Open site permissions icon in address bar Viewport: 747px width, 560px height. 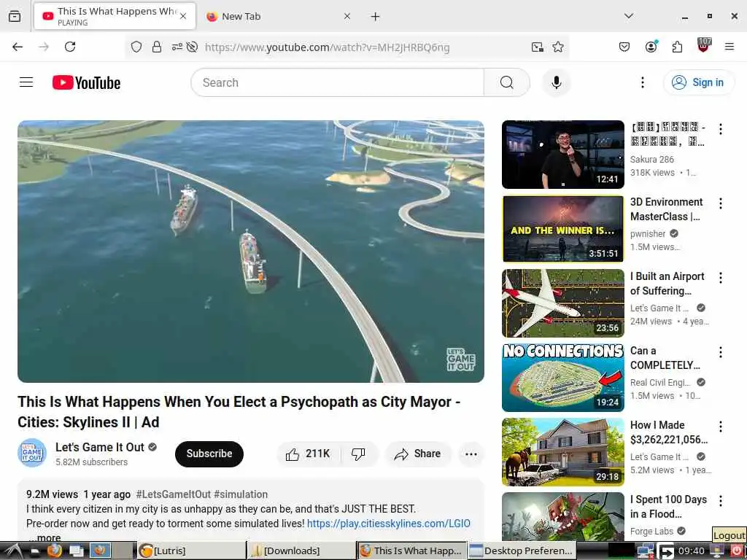[177, 47]
